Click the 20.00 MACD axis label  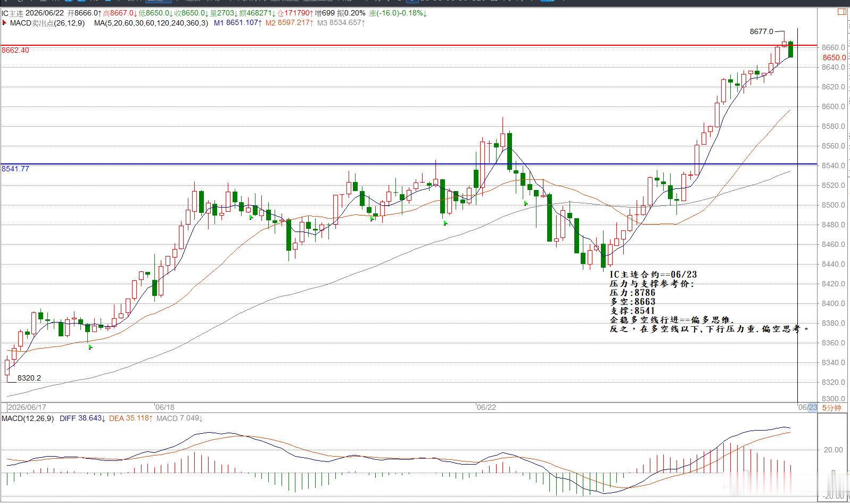pyautogui.click(x=833, y=450)
